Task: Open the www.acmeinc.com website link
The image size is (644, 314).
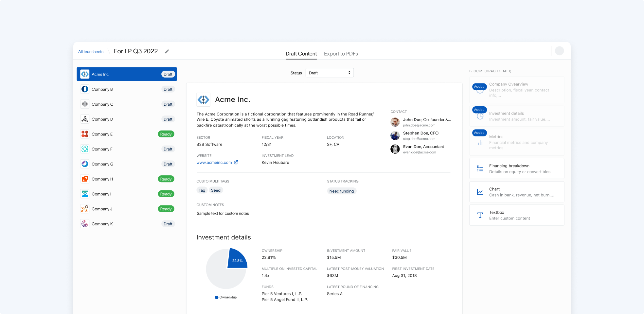Action: point(214,163)
